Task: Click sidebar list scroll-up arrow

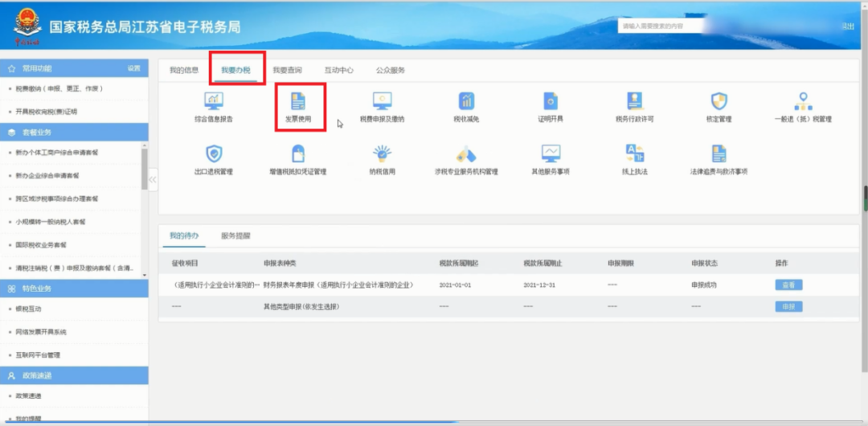Action: click(x=145, y=145)
